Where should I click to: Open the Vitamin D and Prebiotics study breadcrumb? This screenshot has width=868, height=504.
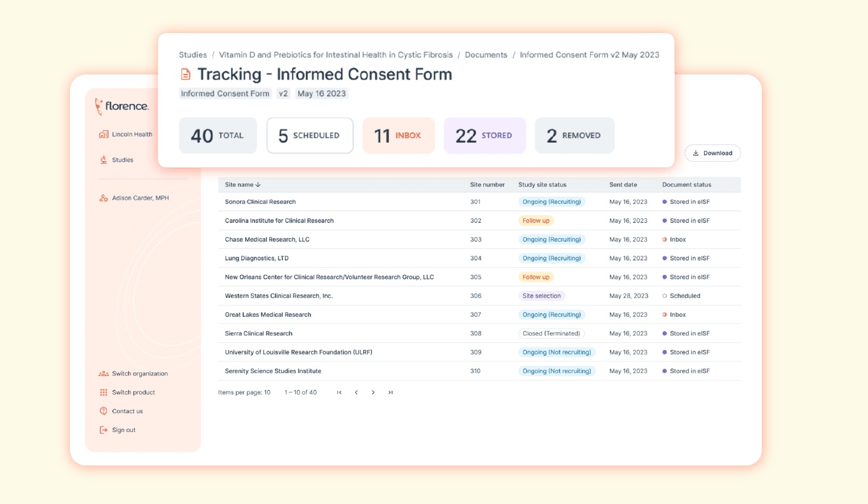click(x=336, y=55)
